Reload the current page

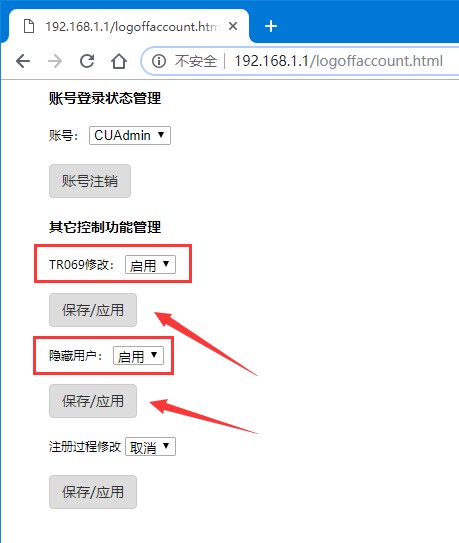87,61
